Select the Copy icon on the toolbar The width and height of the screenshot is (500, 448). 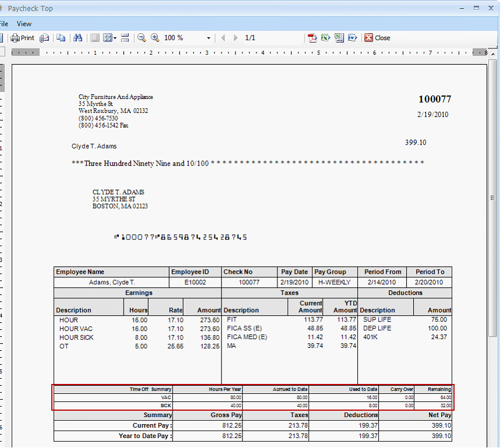pyautogui.click(x=62, y=37)
